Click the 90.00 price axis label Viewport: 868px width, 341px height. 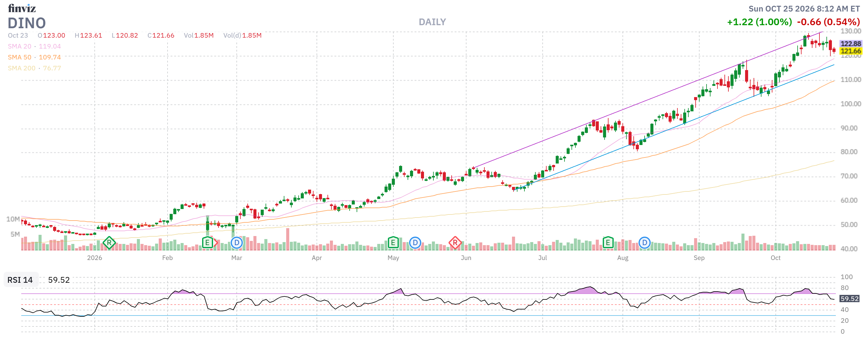(x=849, y=128)
